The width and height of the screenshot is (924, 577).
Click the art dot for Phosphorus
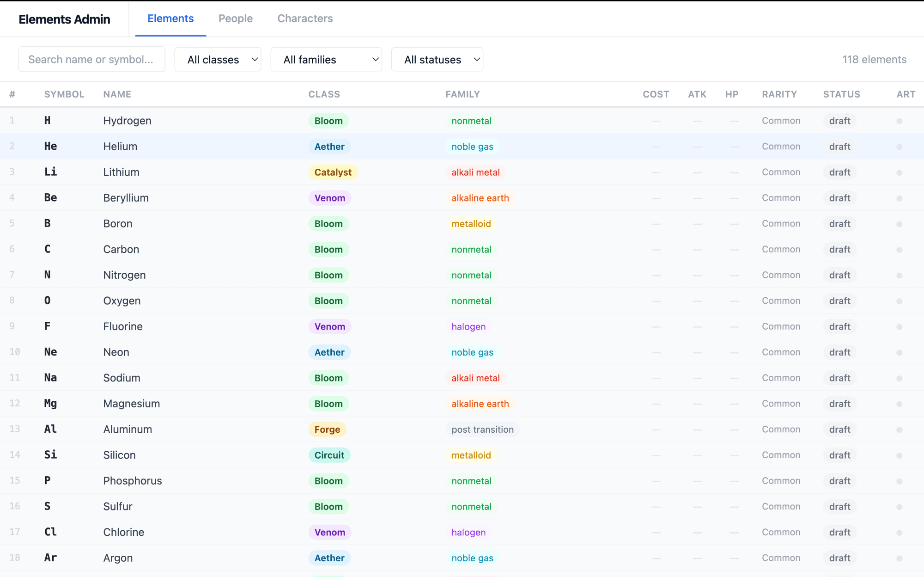pos(900,481)
